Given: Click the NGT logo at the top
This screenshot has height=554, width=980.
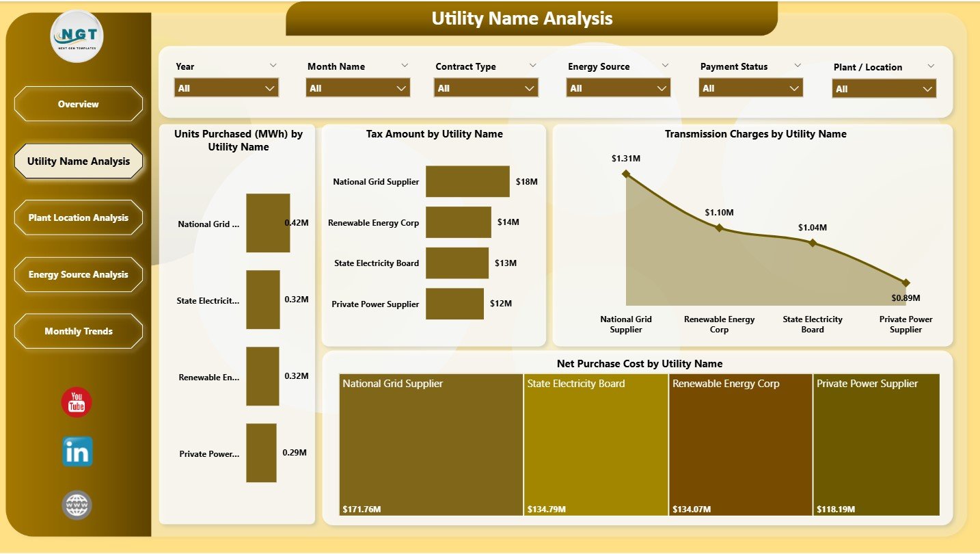Looking at the screenshot, I should pos(76,38).
